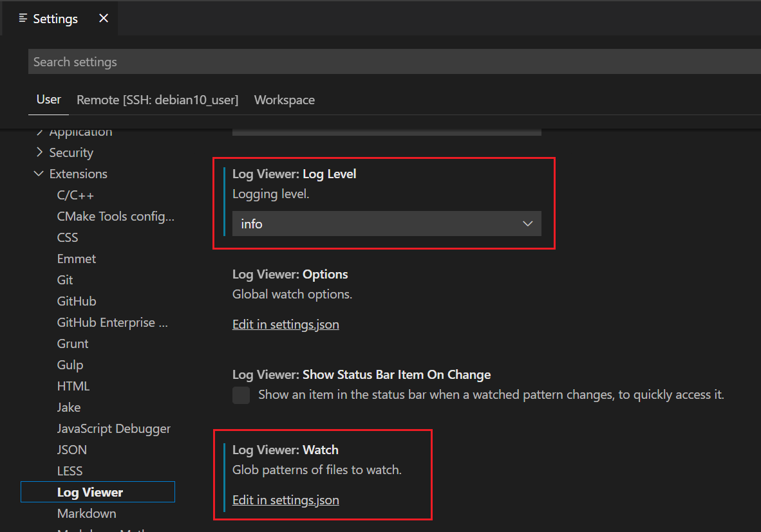The width and height of the screenshot is (761, 532).
Task: Open Edit in settings.json for Options
Action: [x=285, y=324]
